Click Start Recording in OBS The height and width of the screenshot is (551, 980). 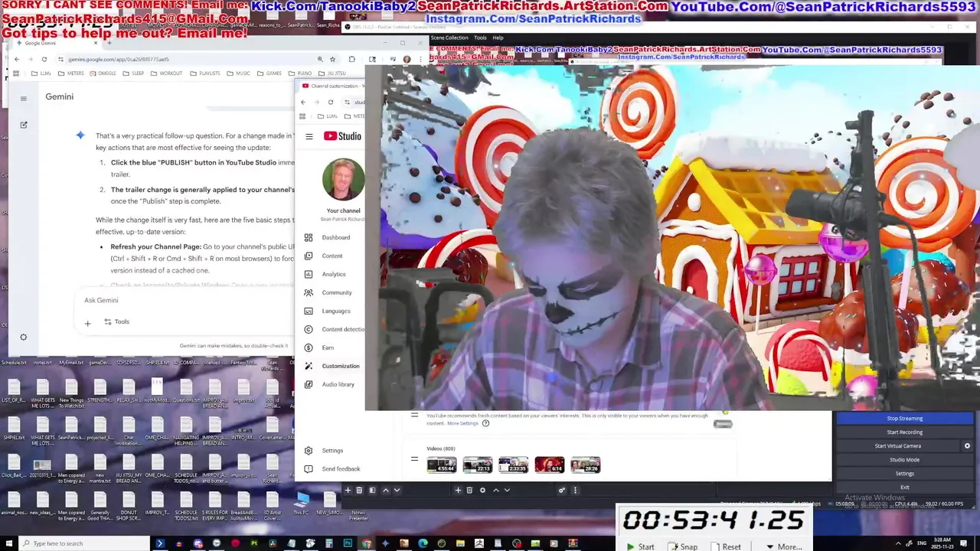pos(904,432)
